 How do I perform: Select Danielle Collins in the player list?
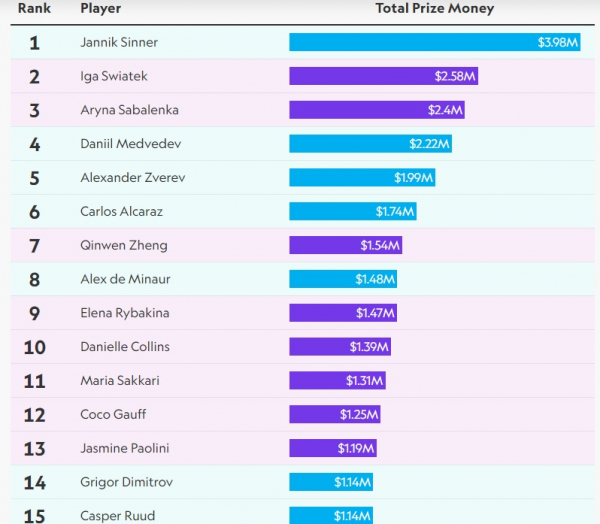coord(125,347)
